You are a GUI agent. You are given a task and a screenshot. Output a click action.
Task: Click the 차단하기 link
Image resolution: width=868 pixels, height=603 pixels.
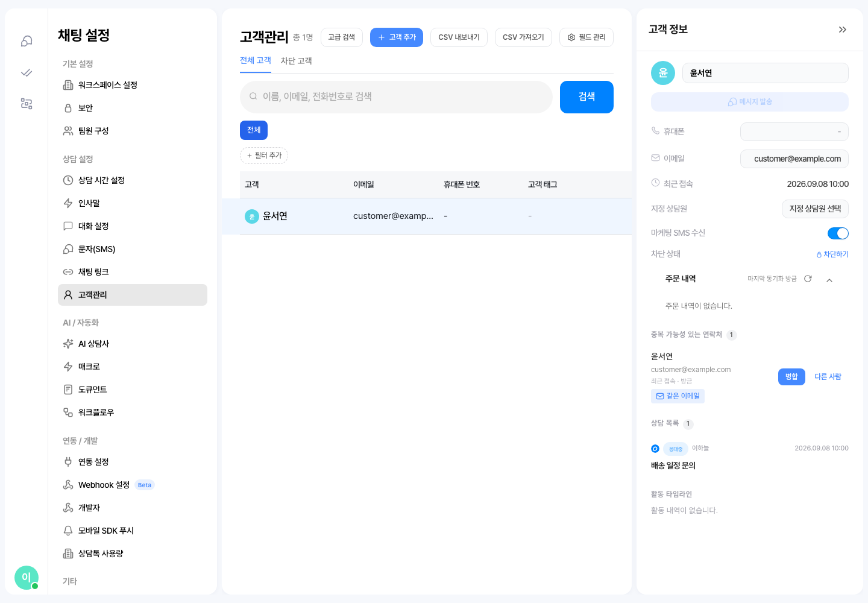point(832,254)
